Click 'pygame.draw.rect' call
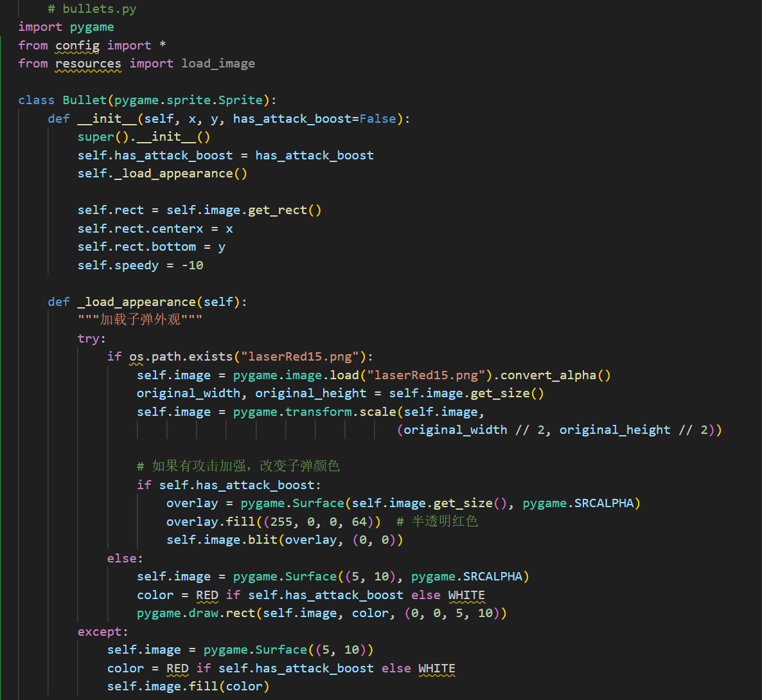762x700 pixels. (x=196, y=613)
